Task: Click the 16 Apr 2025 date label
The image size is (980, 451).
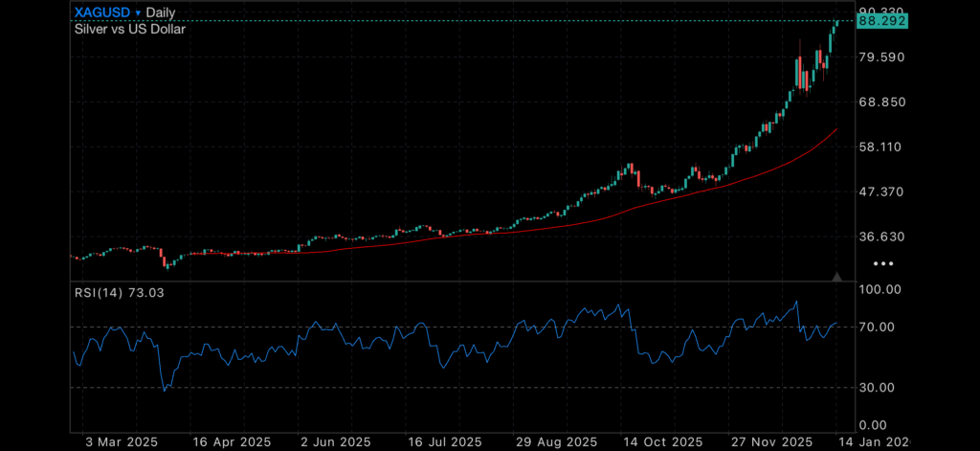Action: [x=232, y=442]
